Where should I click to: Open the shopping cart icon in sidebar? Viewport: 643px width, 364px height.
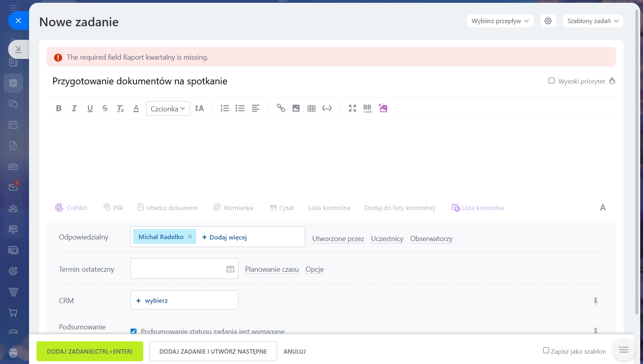tap(13, 313)
